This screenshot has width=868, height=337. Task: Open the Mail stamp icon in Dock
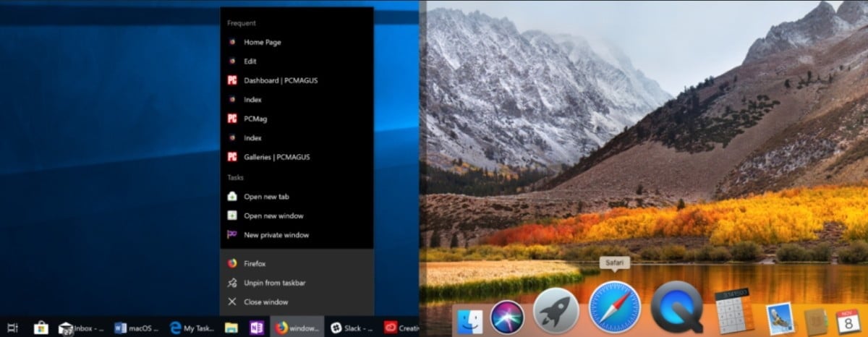(780, 318)
